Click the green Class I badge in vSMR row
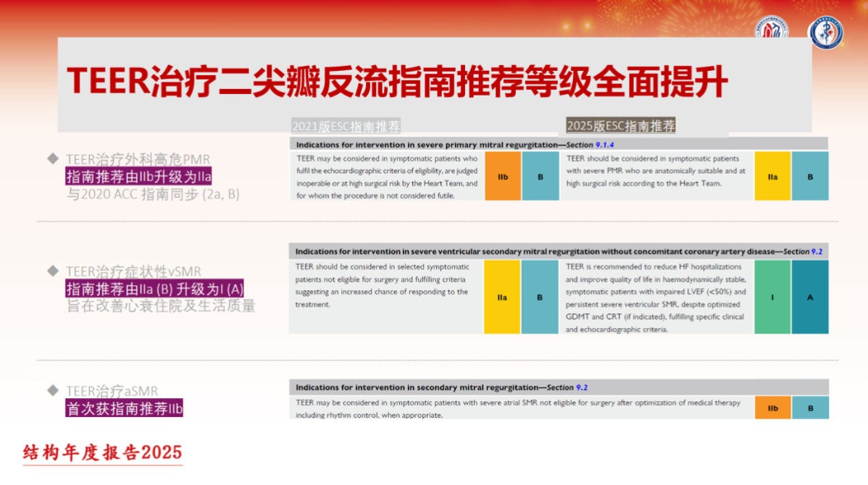 772,296
